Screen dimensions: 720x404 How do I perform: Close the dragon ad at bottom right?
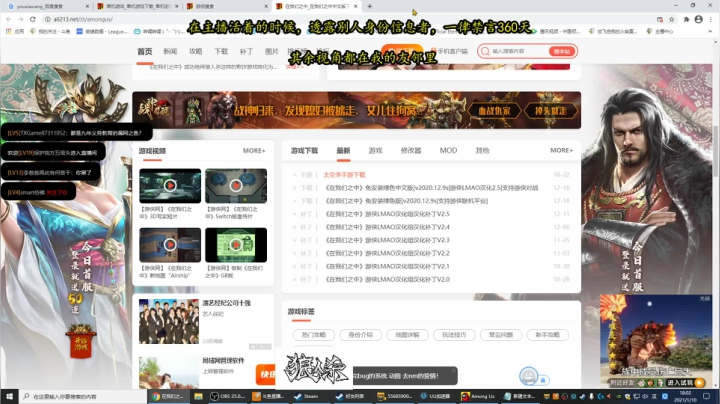[704, 299]
